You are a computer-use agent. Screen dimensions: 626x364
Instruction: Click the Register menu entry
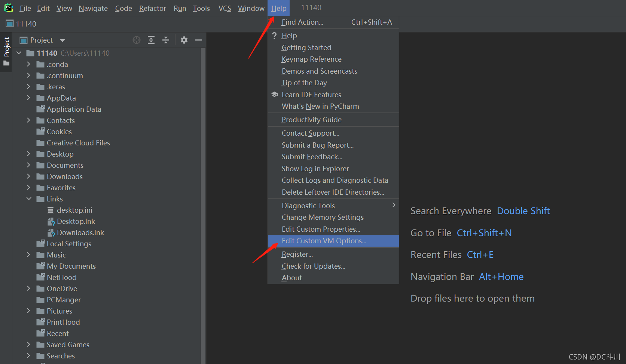coord(333,254)
